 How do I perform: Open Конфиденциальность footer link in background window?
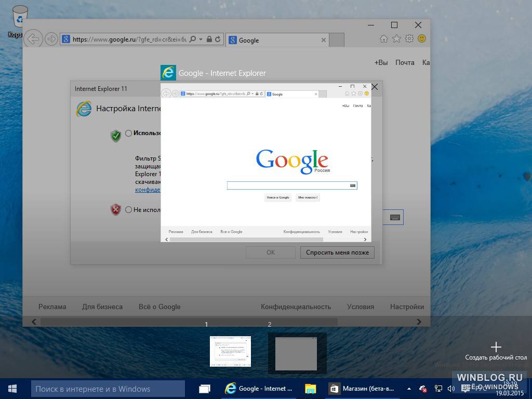point(296,307)
